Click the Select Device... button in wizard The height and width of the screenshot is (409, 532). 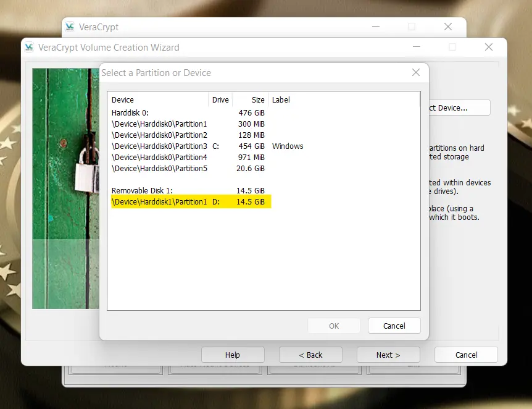pos(460,108)
